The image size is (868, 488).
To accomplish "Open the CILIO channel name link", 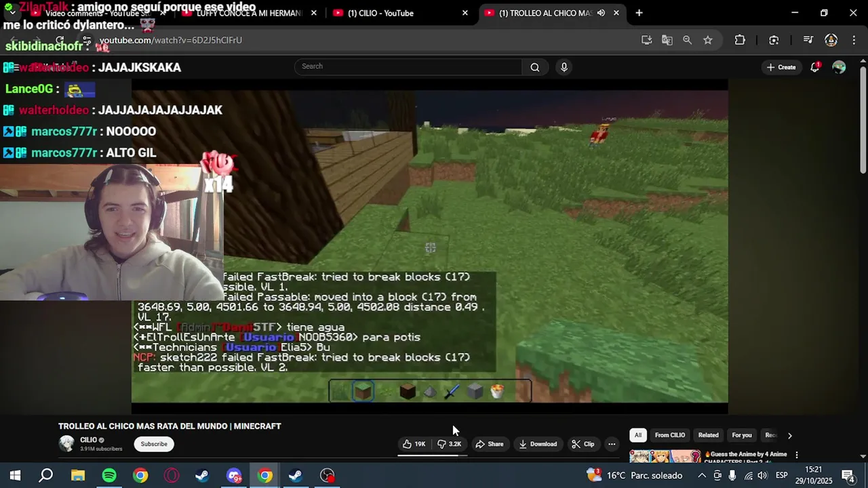I will [x=88, y=440].
